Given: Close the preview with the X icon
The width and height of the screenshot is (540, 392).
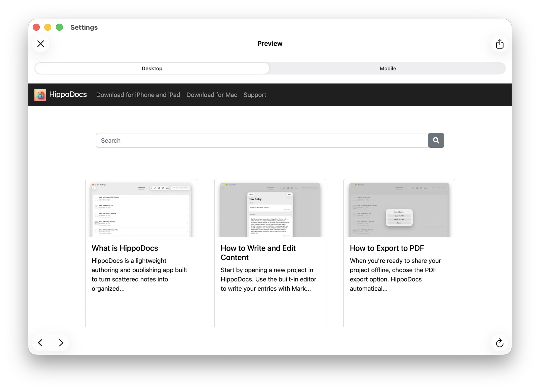Looking at the screenshot, I should [x=40, y=44].
